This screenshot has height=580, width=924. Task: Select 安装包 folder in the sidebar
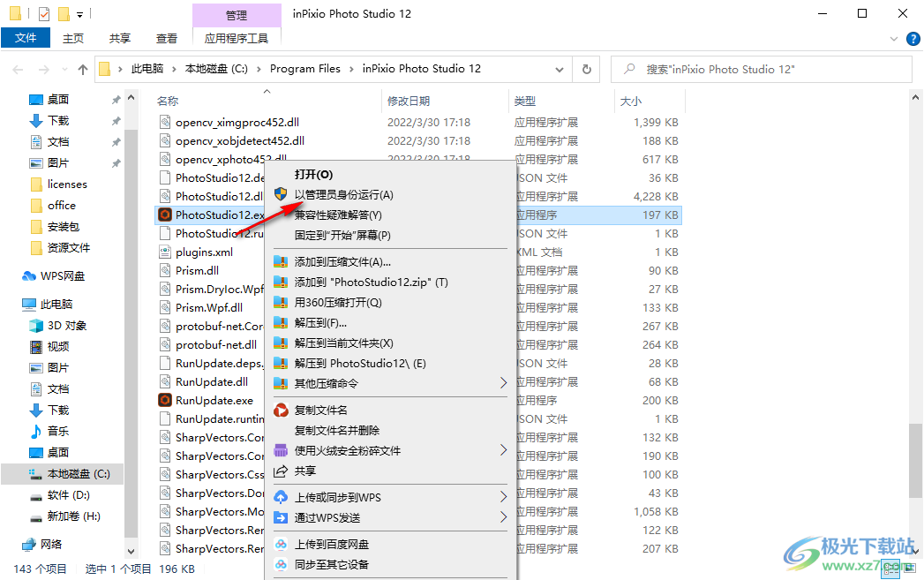[x=64, y=226]
